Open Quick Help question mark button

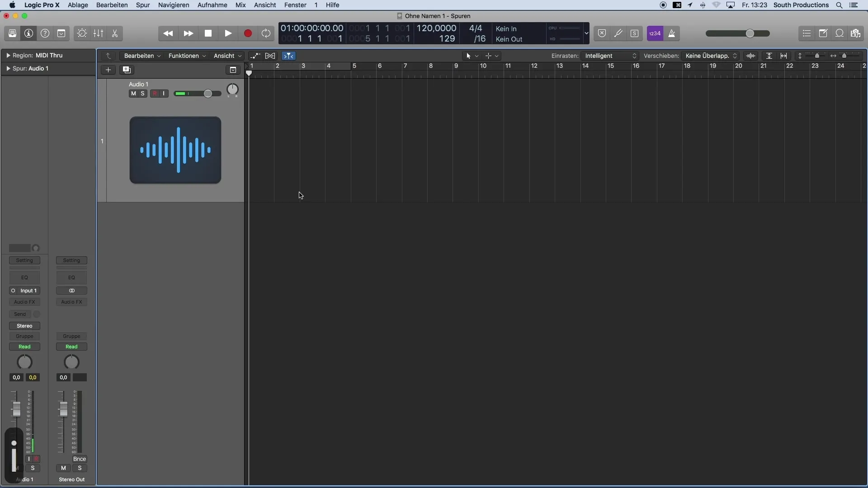coord(45,33)
